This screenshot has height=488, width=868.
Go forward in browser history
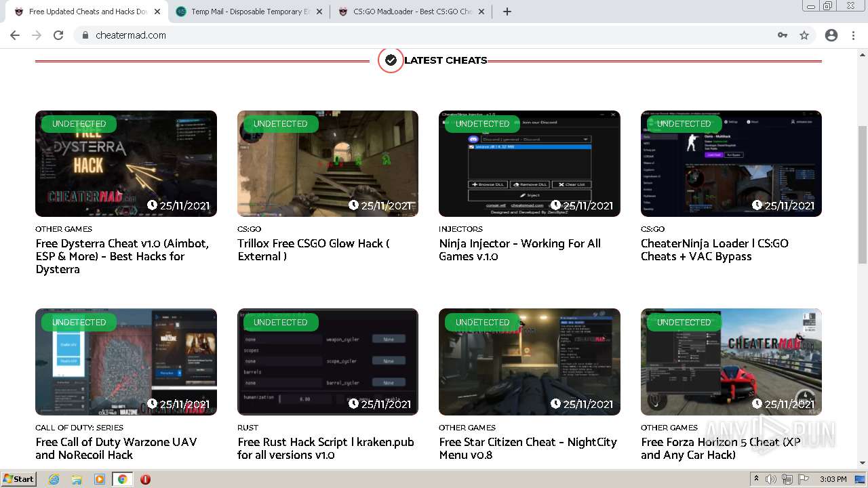(x=37, y=35)
